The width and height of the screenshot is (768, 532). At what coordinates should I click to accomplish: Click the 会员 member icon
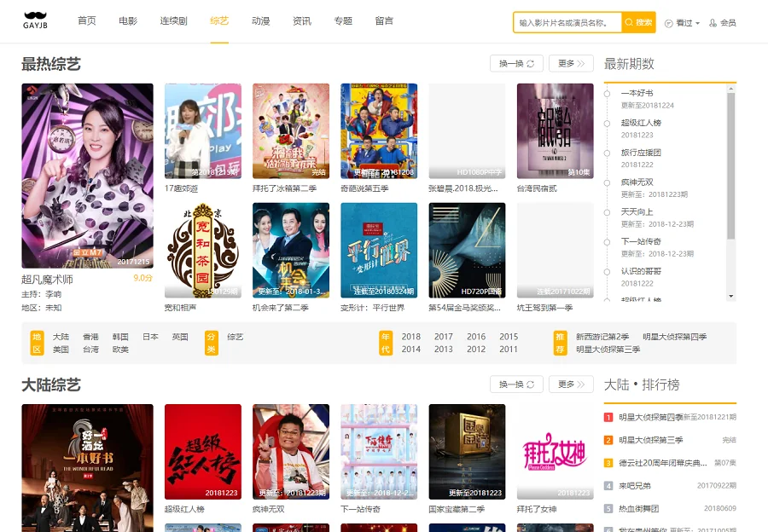click(x=722, y=23)
